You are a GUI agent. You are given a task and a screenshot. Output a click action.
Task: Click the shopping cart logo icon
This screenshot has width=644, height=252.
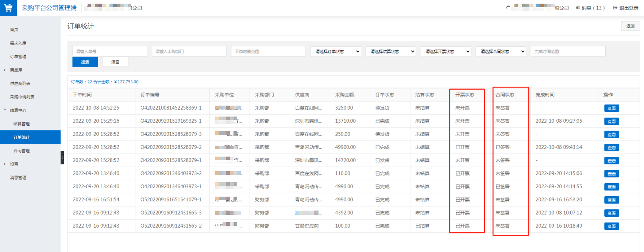click(x=8, y=8)
